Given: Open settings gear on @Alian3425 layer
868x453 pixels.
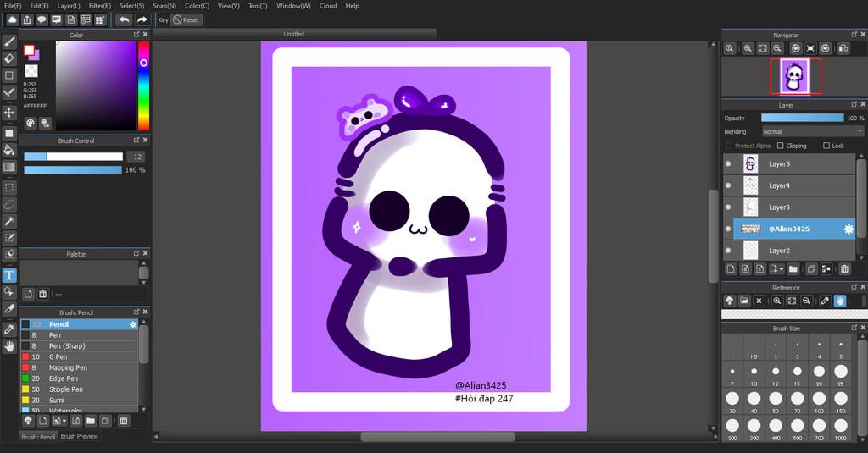Looking at the screenshot, I should (x=848, y=229).
